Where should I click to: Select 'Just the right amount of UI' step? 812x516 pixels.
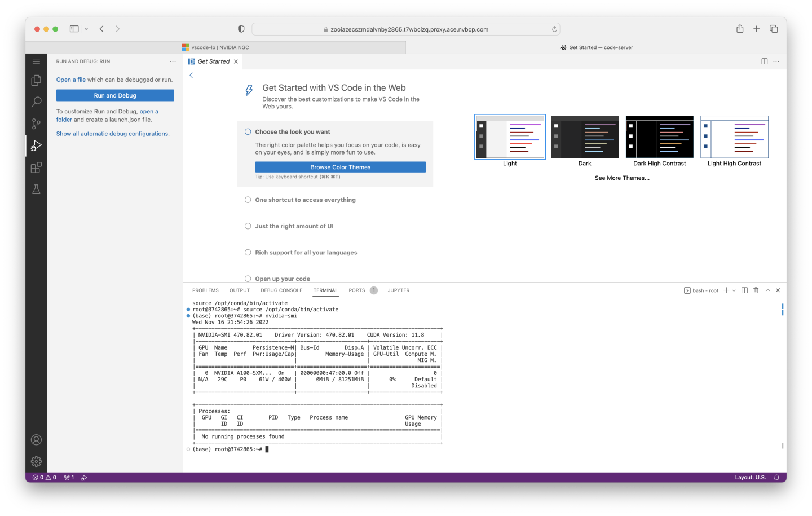click(x=294, y=226)
